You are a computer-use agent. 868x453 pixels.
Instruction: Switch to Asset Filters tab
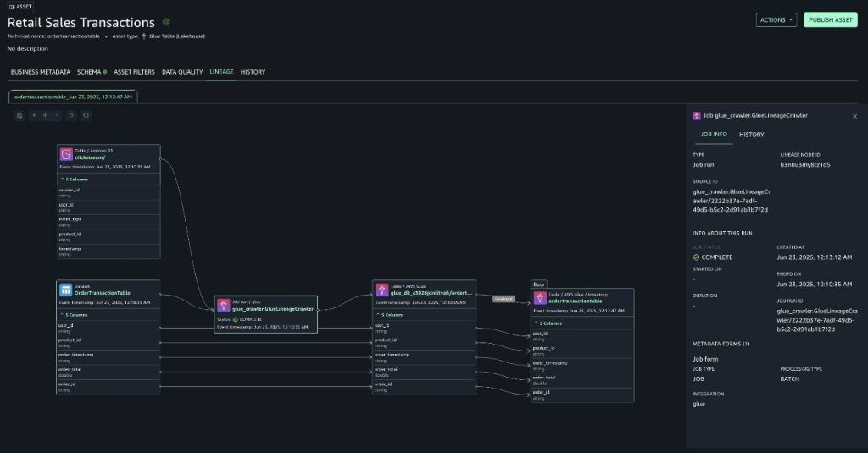134,72
